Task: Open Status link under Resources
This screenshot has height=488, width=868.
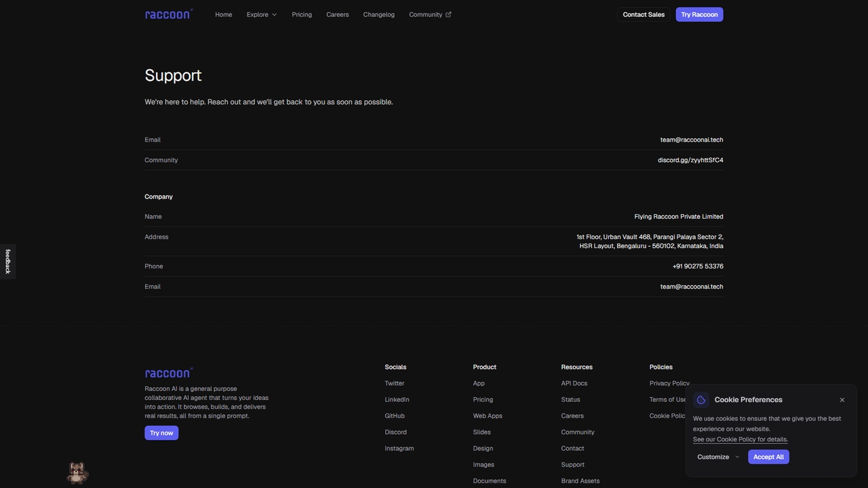Action: 571,399
